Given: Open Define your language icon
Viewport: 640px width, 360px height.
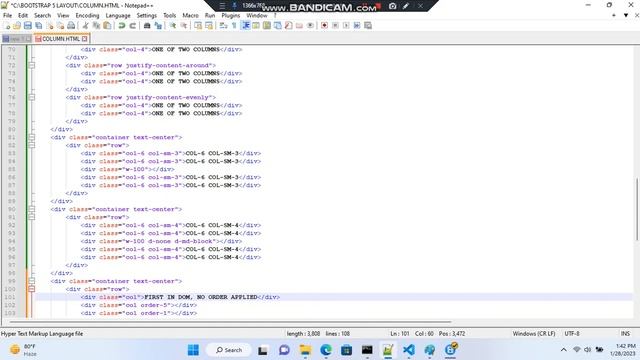Looking at the screenshot, I should (256, 25).
